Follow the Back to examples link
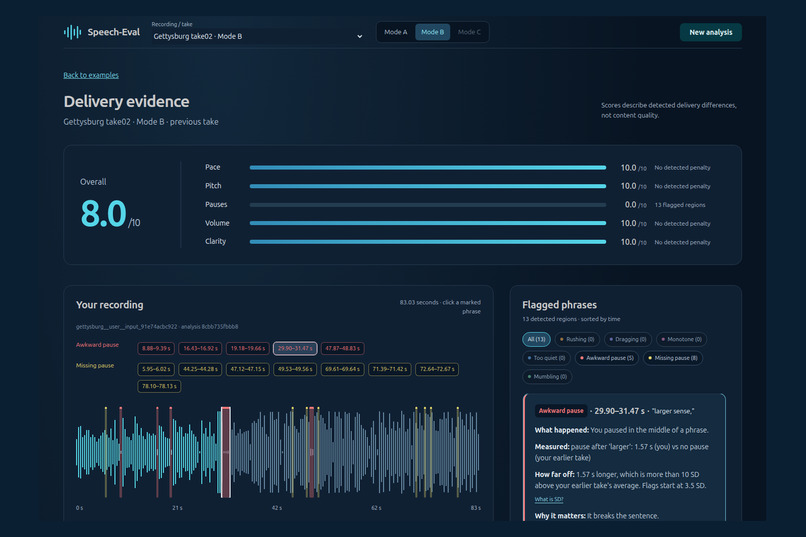Viewport: 806px width, 537px height. (91, 75)
